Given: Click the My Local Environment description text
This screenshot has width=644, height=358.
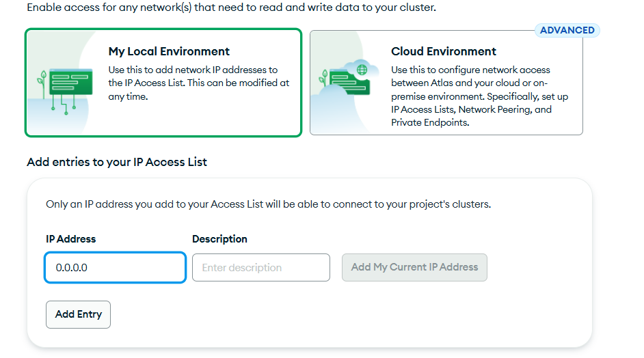Looking at the screenshot, I should [199, 83].
